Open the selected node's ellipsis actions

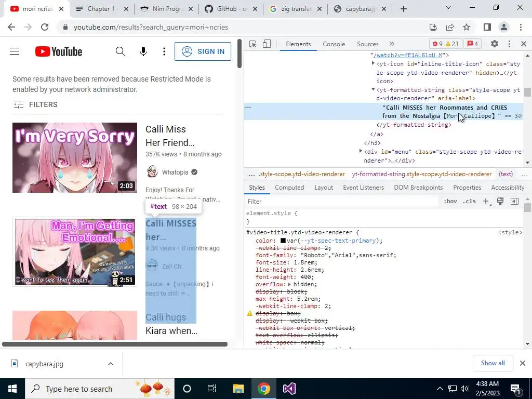tap(248, 107)
